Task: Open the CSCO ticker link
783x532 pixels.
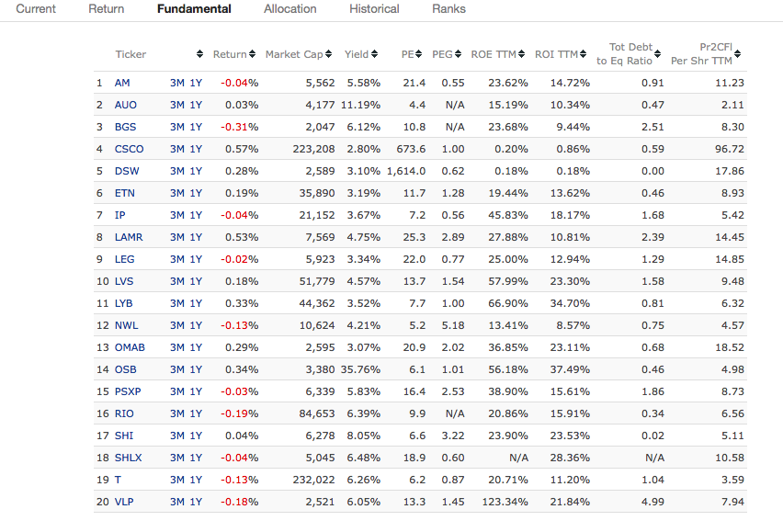Action: pos(129,149)
